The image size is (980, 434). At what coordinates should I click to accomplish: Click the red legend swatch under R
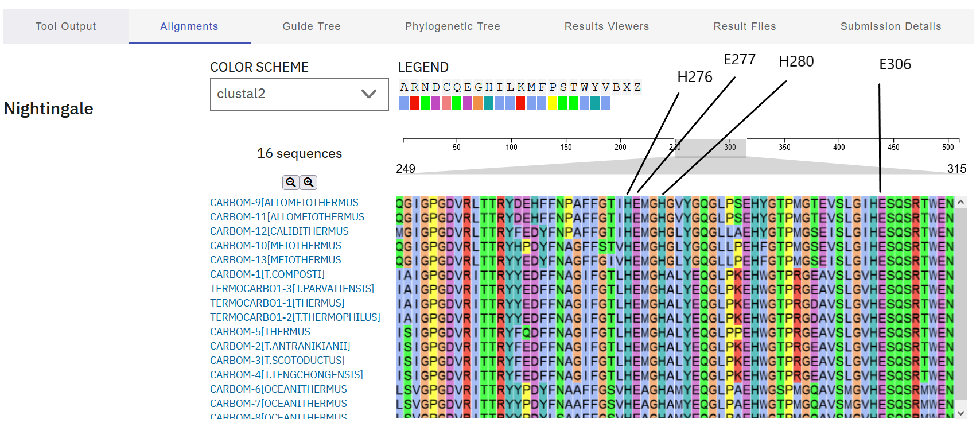pyautogui.click(x=414, y=103)
